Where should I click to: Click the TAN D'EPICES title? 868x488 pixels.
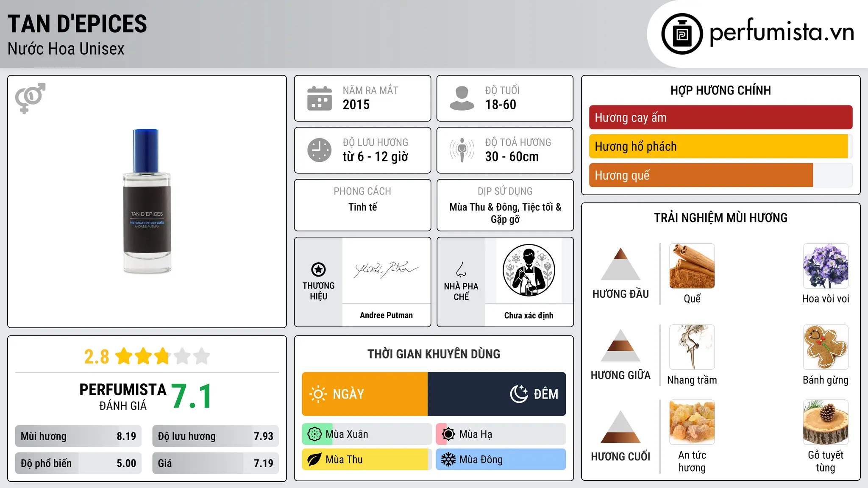coord(77,24)
